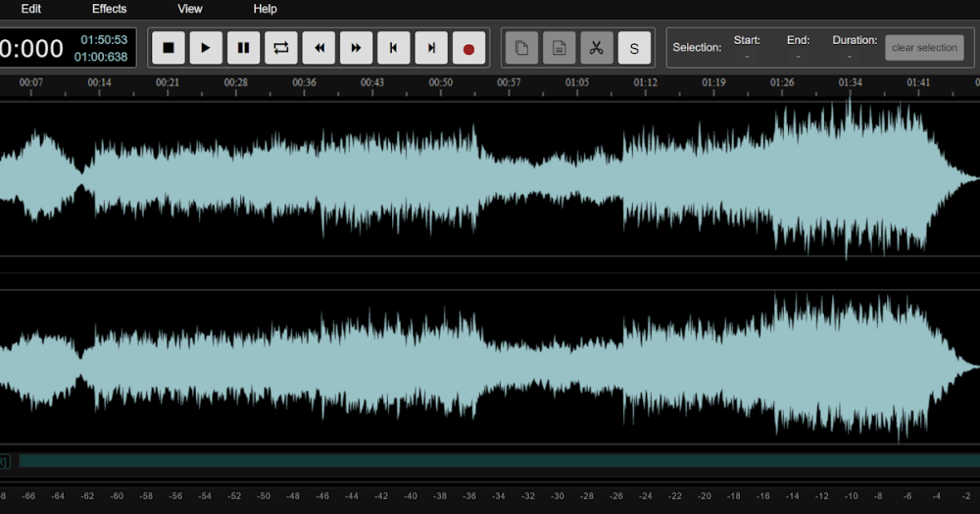Copy selection using the copy icon
This screenshot has width=980, height=514.
click(521, 48)
